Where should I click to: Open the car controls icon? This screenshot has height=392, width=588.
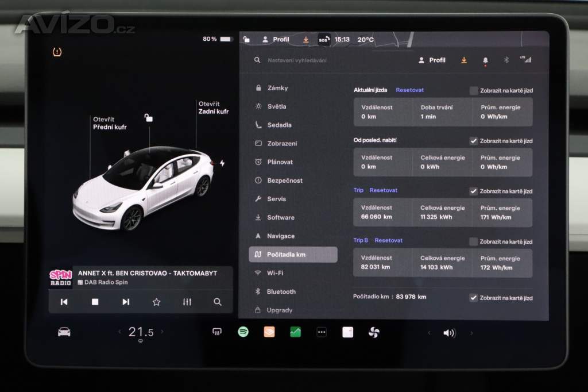tap(64, 332)
